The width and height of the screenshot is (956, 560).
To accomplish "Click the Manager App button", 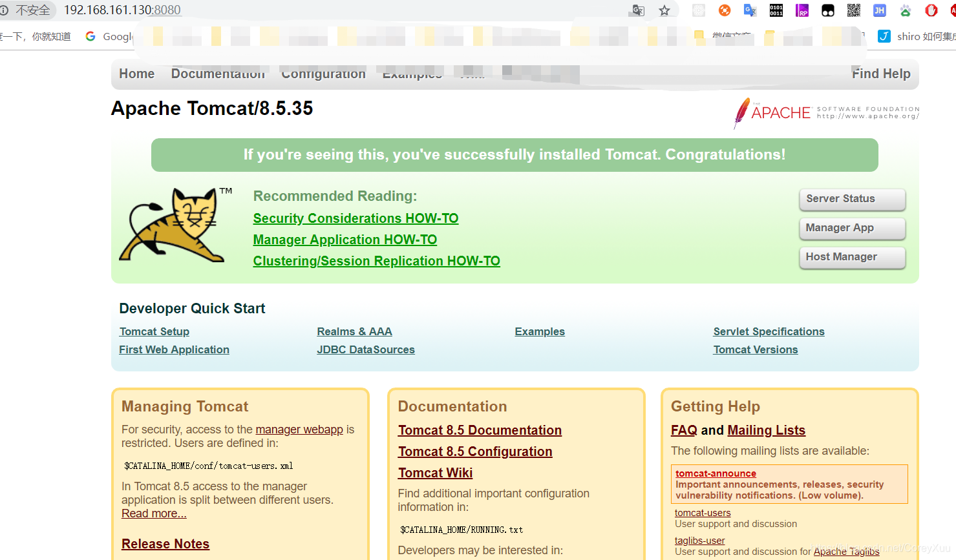I will coord(852,228).
